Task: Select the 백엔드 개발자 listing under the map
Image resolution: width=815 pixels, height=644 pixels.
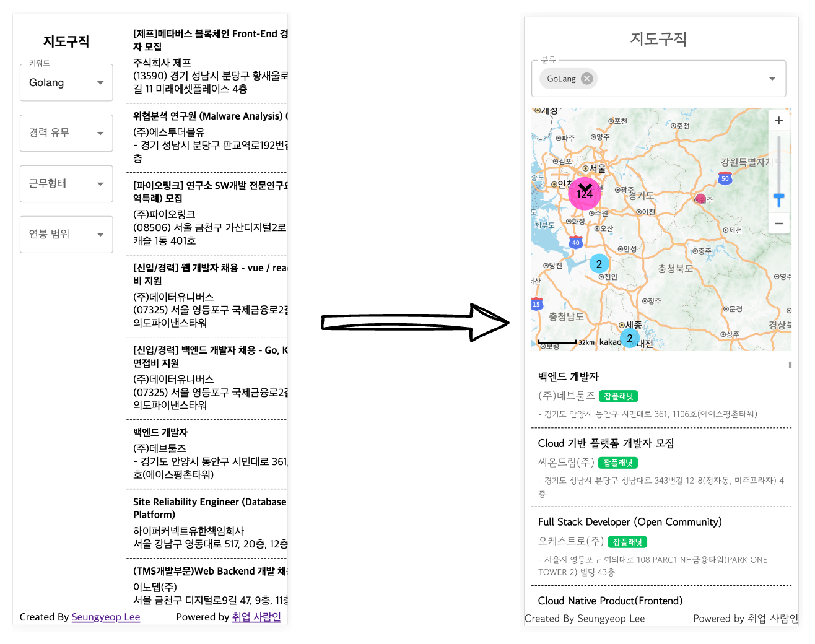Action: point(569,376)
